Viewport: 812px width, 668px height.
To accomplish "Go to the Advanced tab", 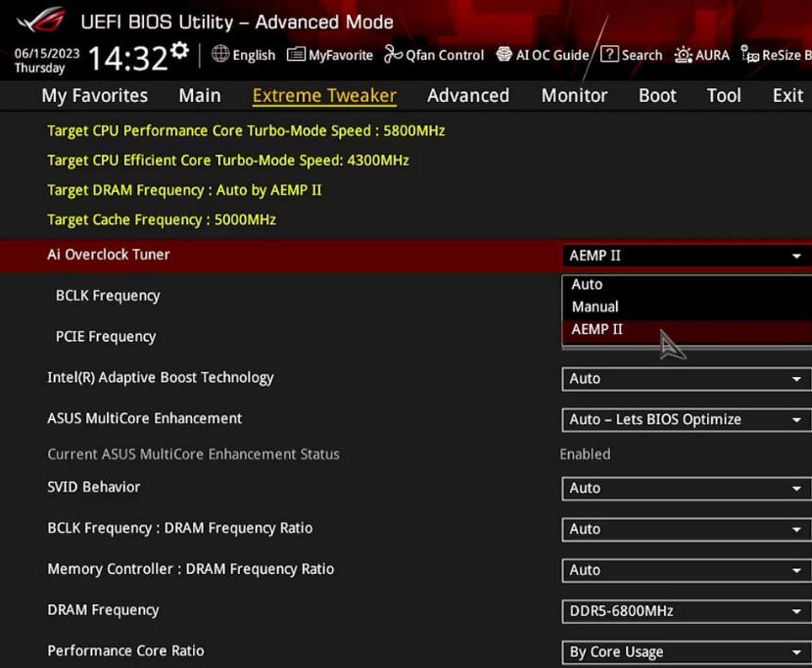I will pyautogui.click(x=468, y=96).
